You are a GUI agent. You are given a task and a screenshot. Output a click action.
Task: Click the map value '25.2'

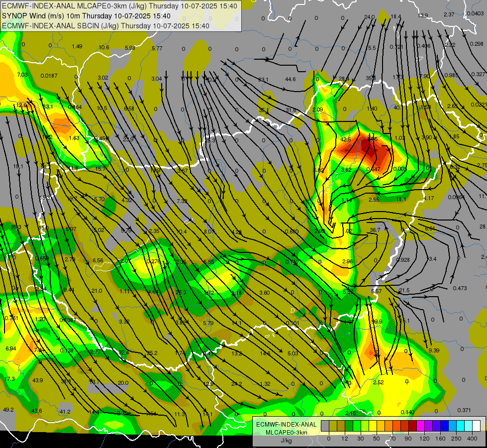(x=152, y=353)
